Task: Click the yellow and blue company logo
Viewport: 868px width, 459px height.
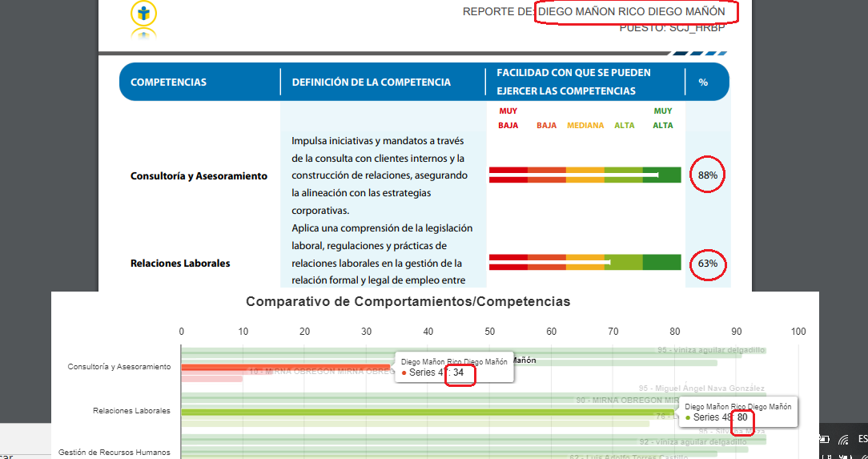Action: pyautogui.click(x=143, y=14)
